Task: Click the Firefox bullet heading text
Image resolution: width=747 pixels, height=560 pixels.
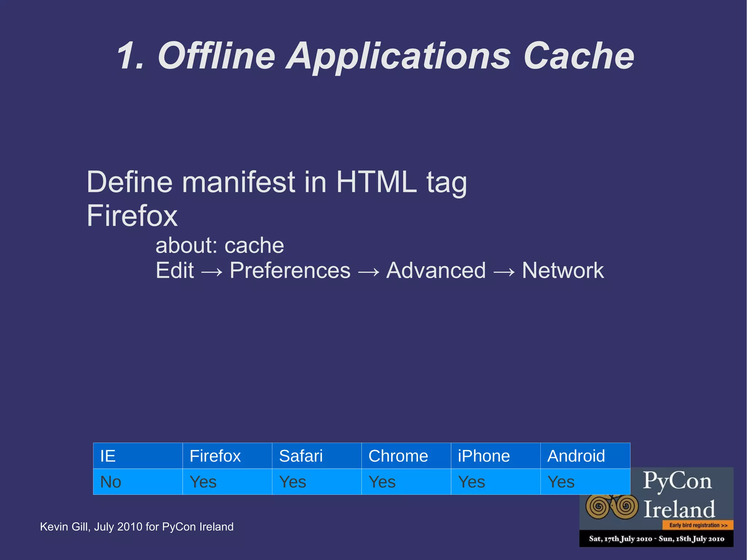Action: [132, 216]
